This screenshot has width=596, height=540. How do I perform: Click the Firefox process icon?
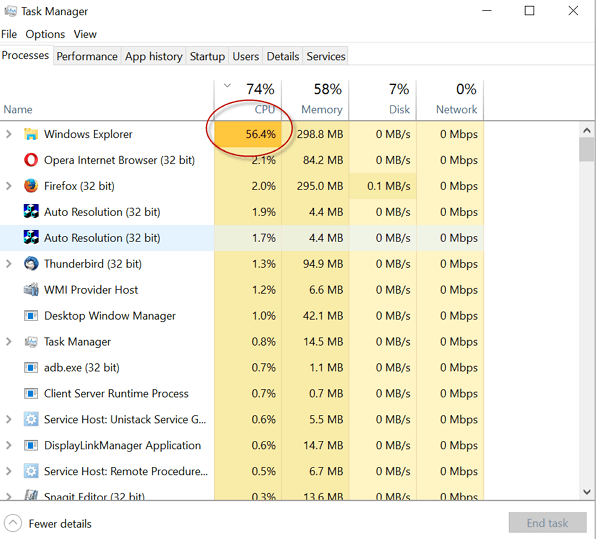click(31, 186)
